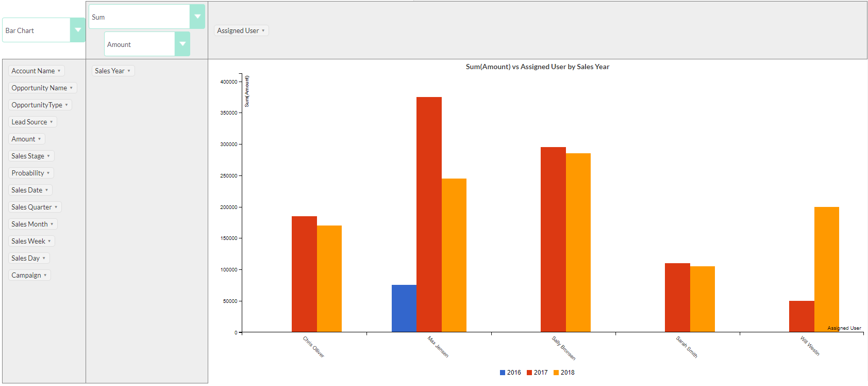868x386 pixels.
Task: Click the Sales Month attribute
Action: [x=29, y=224]
